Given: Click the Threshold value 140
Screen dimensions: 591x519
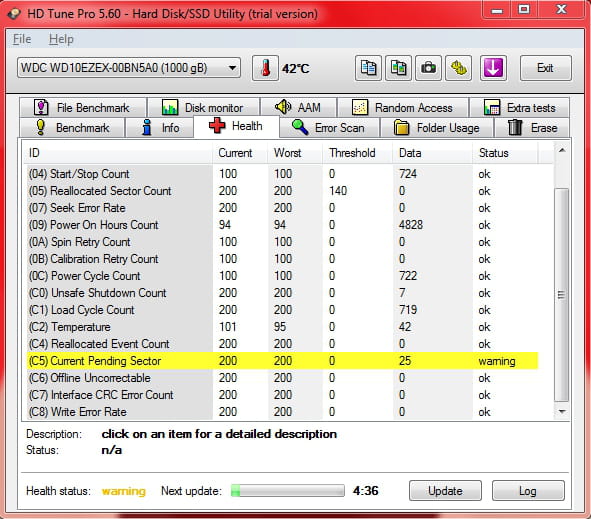Looking at the screenshot, I should coord(338,191).
